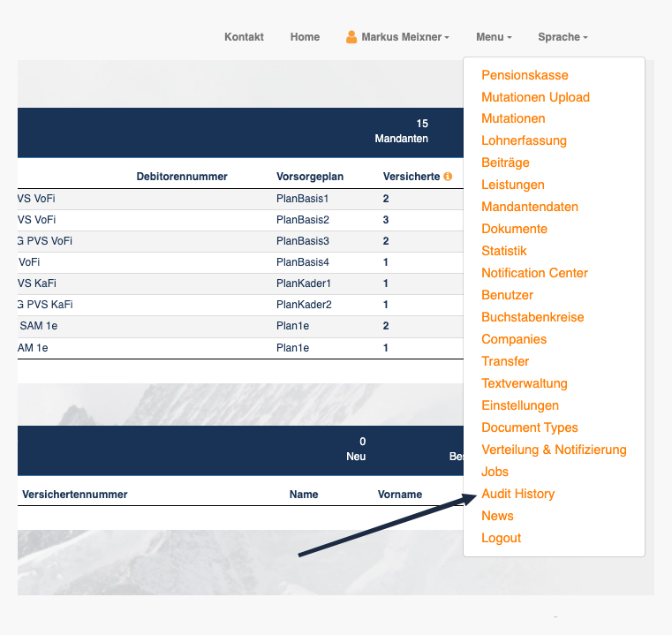
Task: Collapse the Menu dropdown
Action: (494, 37)
